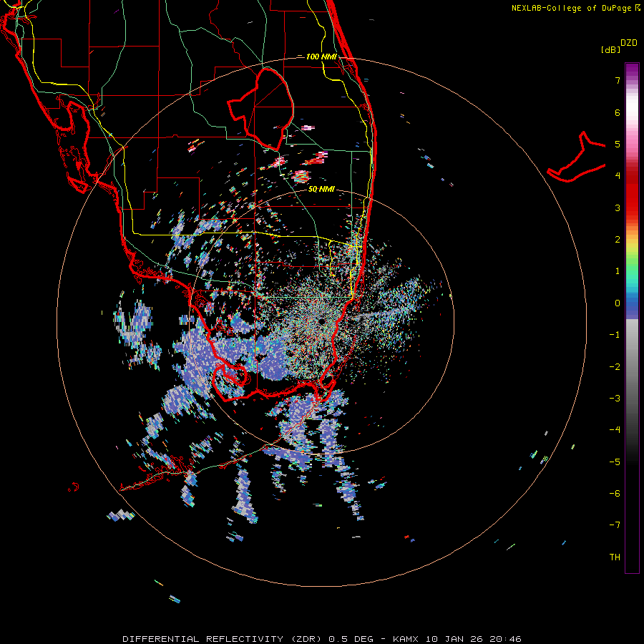The image size is (644, 644).
Task: Click the 50 NMI range ring label
Action: point(321,189)
